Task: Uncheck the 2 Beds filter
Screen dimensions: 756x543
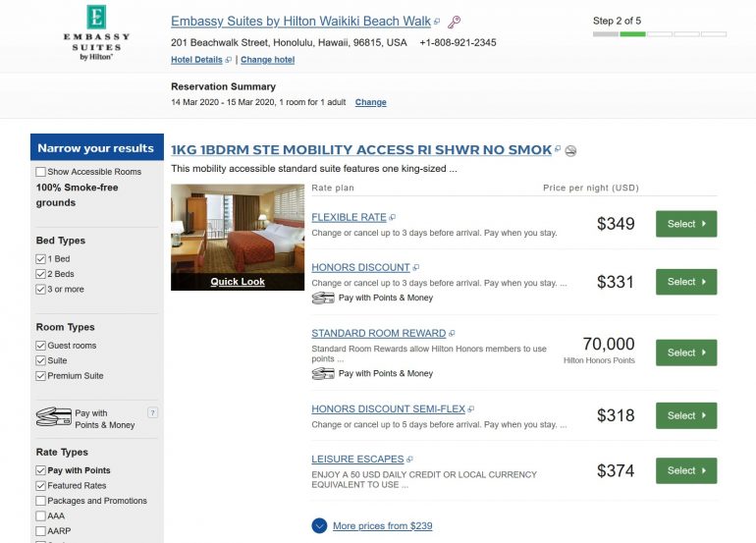Action: coord(40,274)
